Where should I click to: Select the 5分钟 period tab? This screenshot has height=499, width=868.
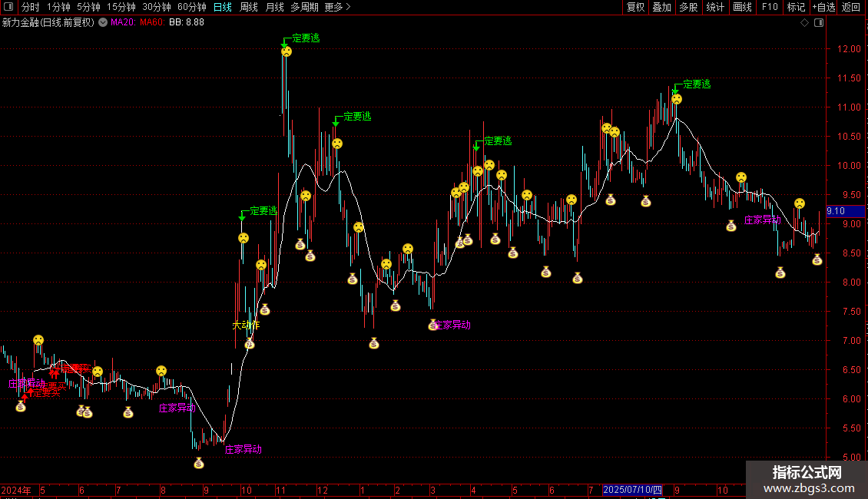(x=88, y=7)
